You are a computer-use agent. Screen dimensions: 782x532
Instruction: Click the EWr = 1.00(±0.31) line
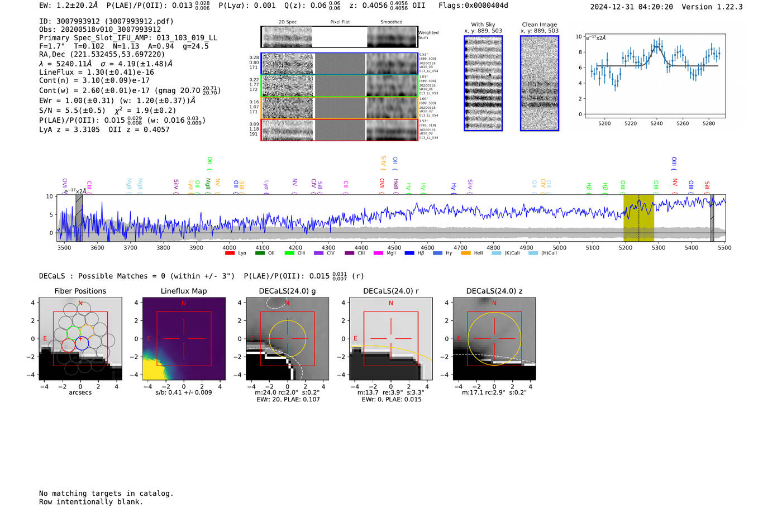coord(117,101)
